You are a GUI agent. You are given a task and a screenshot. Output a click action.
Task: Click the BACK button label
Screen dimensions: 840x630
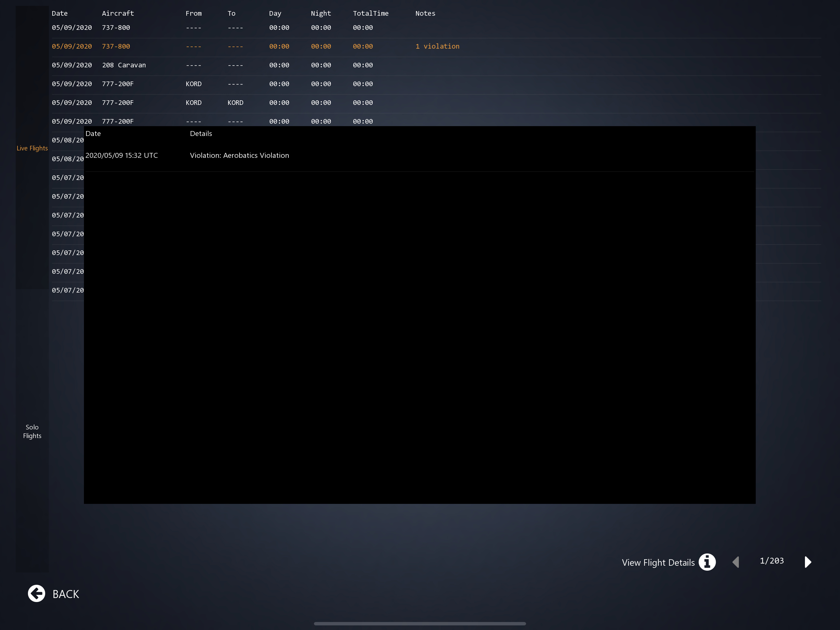pyautogui.click(x=66, y=594)
